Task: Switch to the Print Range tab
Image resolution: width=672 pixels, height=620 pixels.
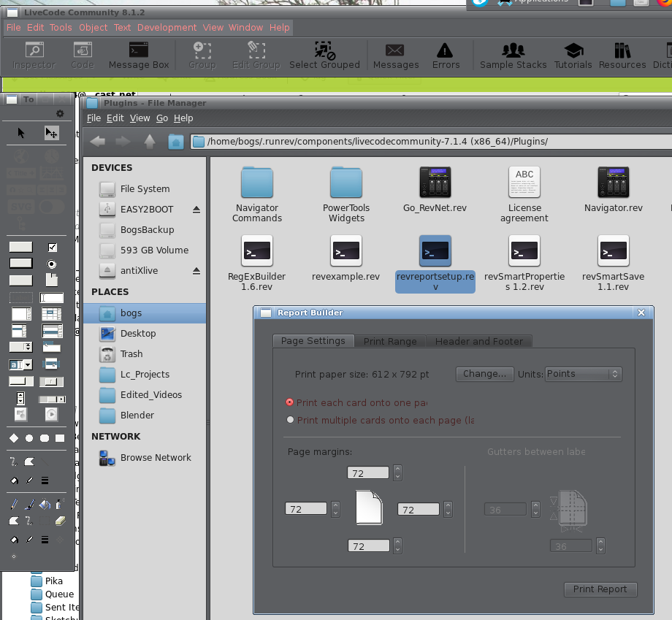Action: click(x=390, y=341)
